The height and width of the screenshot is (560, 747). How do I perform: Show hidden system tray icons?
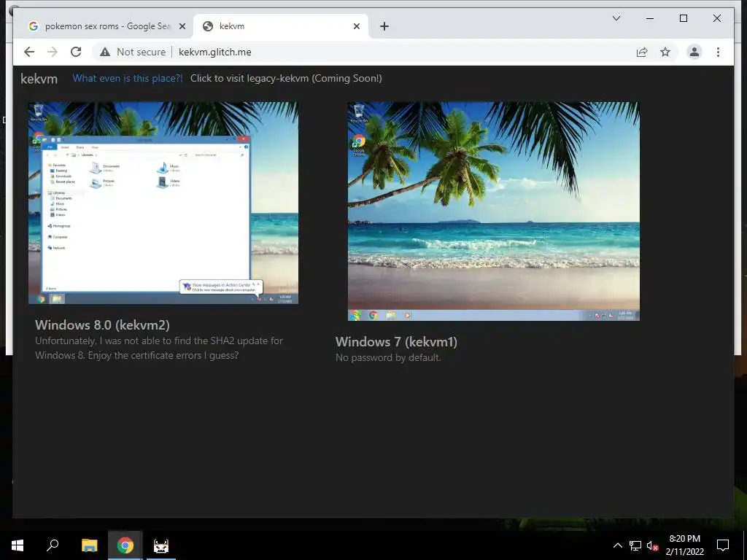click(617, 545)
